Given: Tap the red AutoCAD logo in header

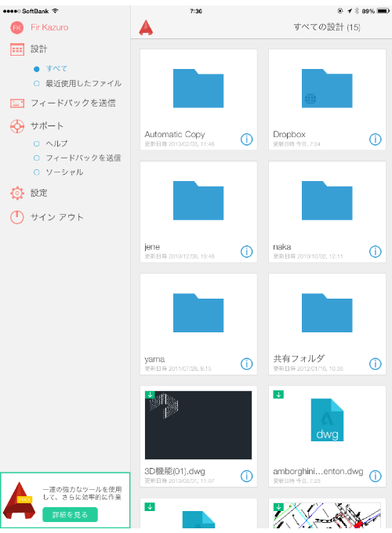Looking at the screenshot, I should point(146,27).
